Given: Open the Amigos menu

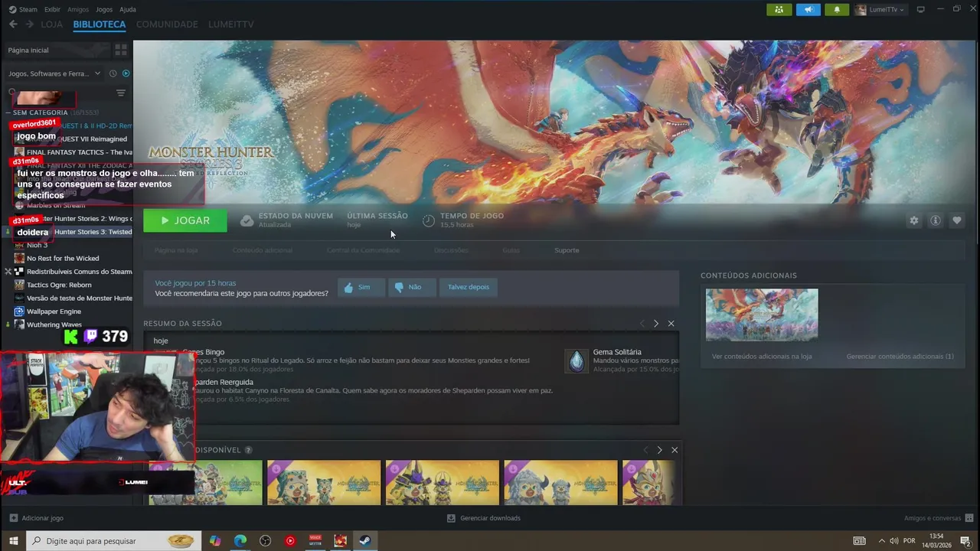Looking at the screenshot, I should (x=78, y=9).
